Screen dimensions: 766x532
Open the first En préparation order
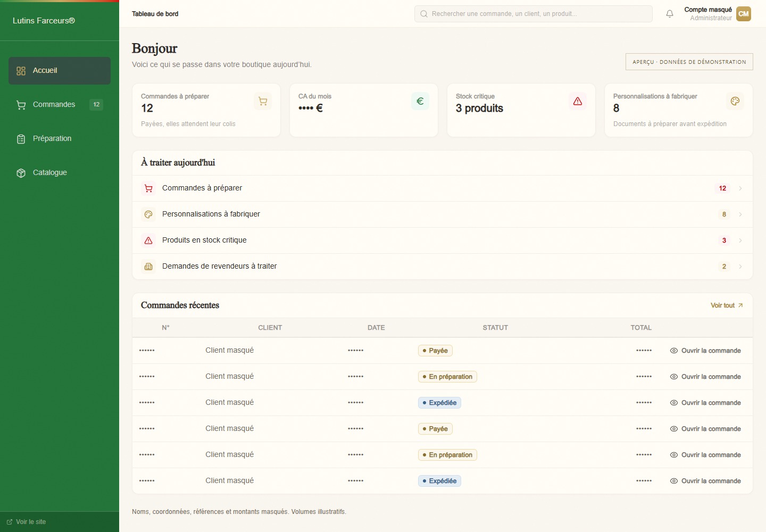705,377
